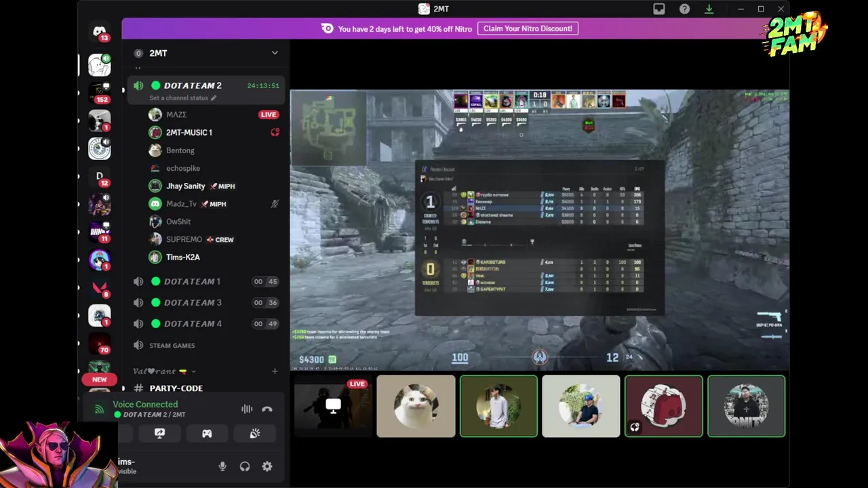The width and height of the screenshot is (868, 488).
Task: Click MIPH tag beside Jhay Sanity
Action: click(x=222, y=186)
